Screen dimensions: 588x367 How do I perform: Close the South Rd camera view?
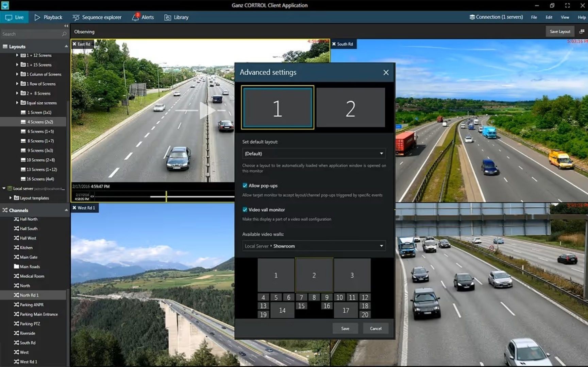click(x=334, y=44)
